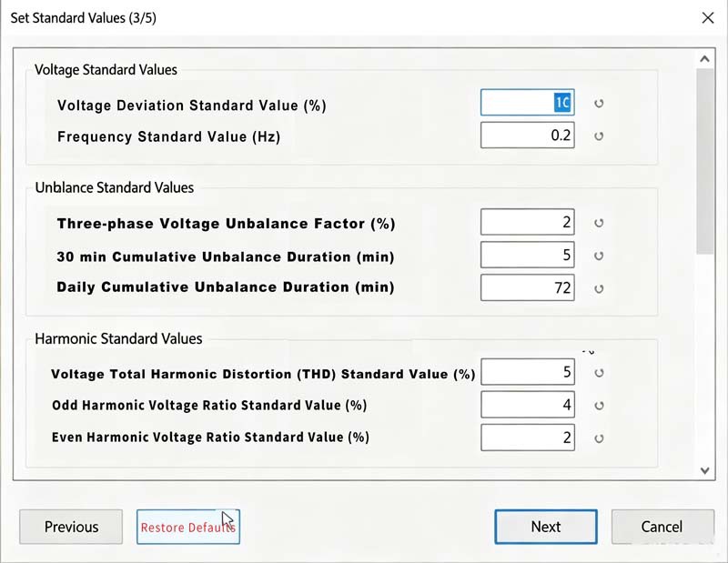Image resolution: width=728 pixels, height=563 pixels.
Task: Click the 'Unblance Standard Values' group heading
Action: (x=115, y=187)
